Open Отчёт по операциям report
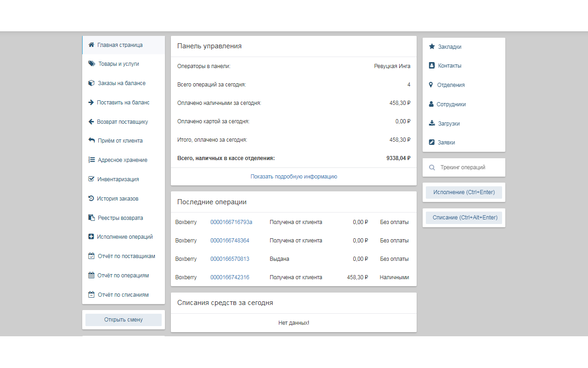This screenshot has width=588, height=368. (x=124, y=276)
